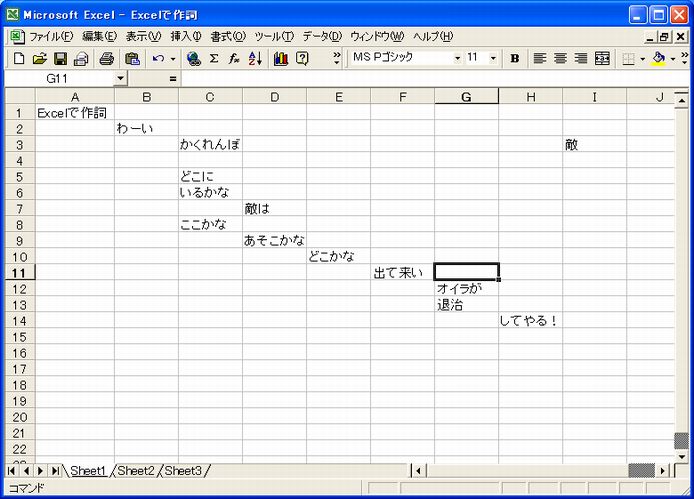Viewport: 694px width, 499px height.
Task: Open the Name Box dropdown arrow
Action: (x=120, y=79)
